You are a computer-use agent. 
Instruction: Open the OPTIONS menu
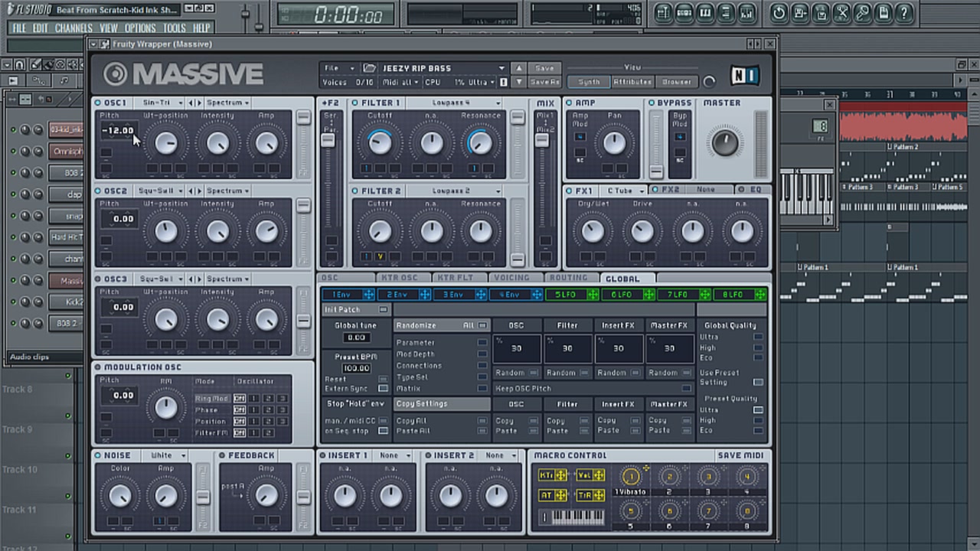140,28
